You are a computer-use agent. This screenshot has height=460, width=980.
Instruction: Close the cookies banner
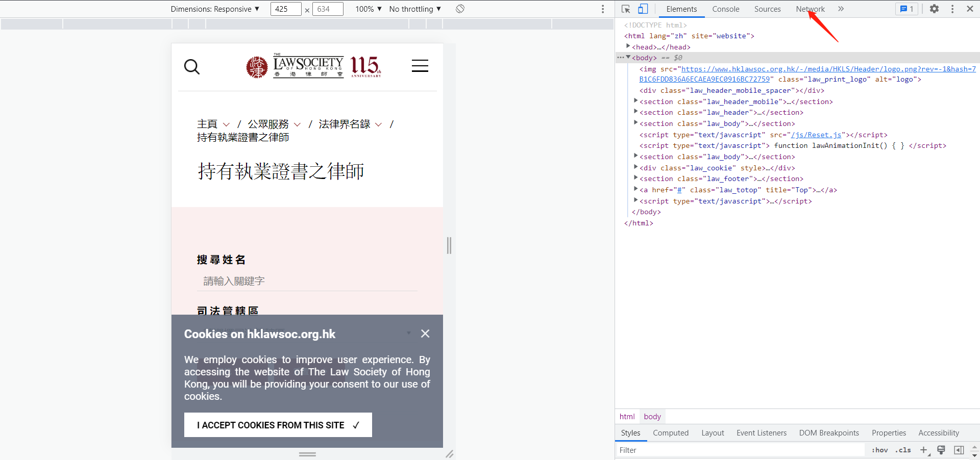pos(425,334)
